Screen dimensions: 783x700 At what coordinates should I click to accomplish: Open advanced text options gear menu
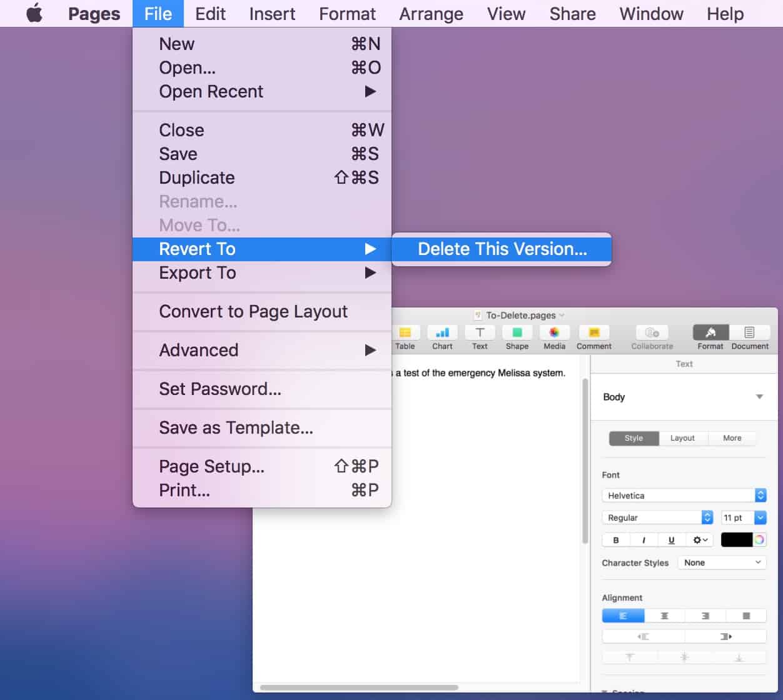point(700,540)
